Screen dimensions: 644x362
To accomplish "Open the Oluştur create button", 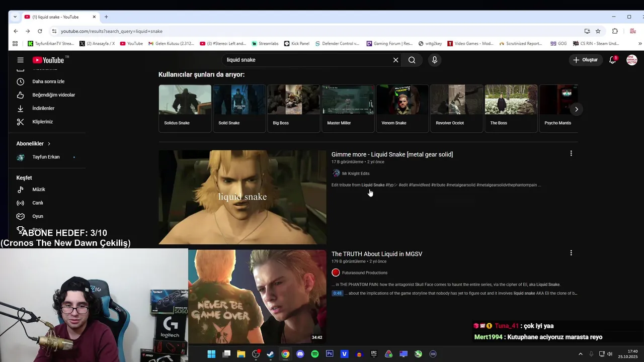I will (586, 60).
